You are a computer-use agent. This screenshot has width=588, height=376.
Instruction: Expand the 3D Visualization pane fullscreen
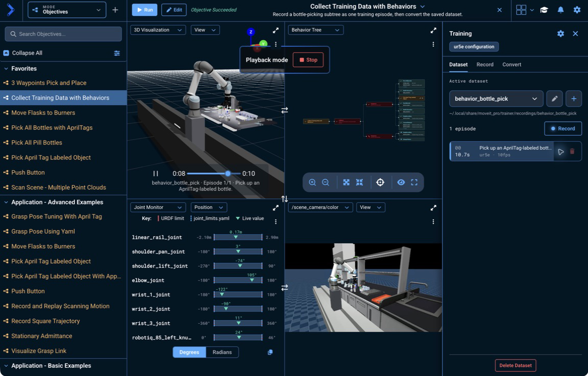pos(276,30)
